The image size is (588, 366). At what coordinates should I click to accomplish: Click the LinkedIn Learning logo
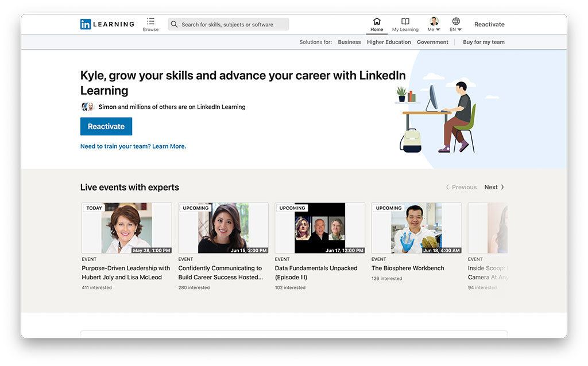(x=107, y=24)
